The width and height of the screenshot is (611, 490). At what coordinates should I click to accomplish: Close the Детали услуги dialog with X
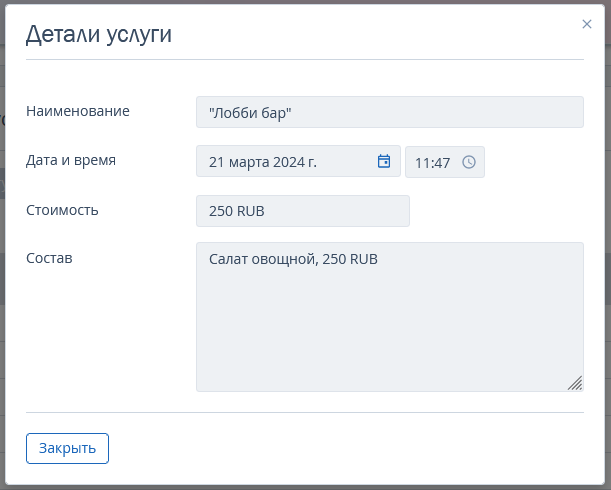coord(586,24)
